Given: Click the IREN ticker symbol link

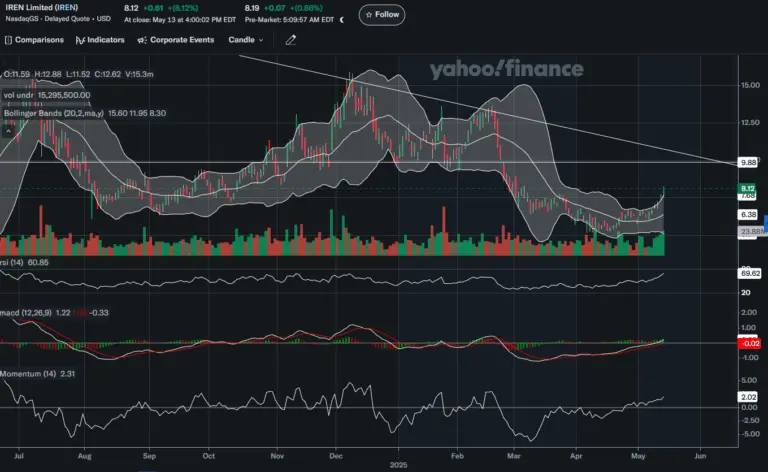Looking at the screenshot, I should (x=66, y=7).
